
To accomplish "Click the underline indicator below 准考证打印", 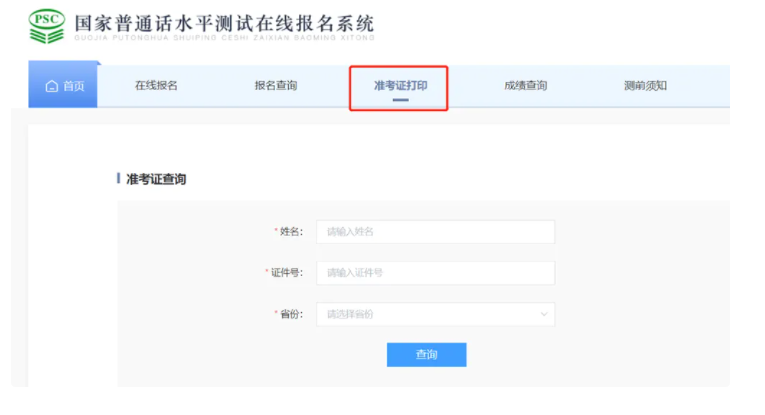I will [400, 100].
